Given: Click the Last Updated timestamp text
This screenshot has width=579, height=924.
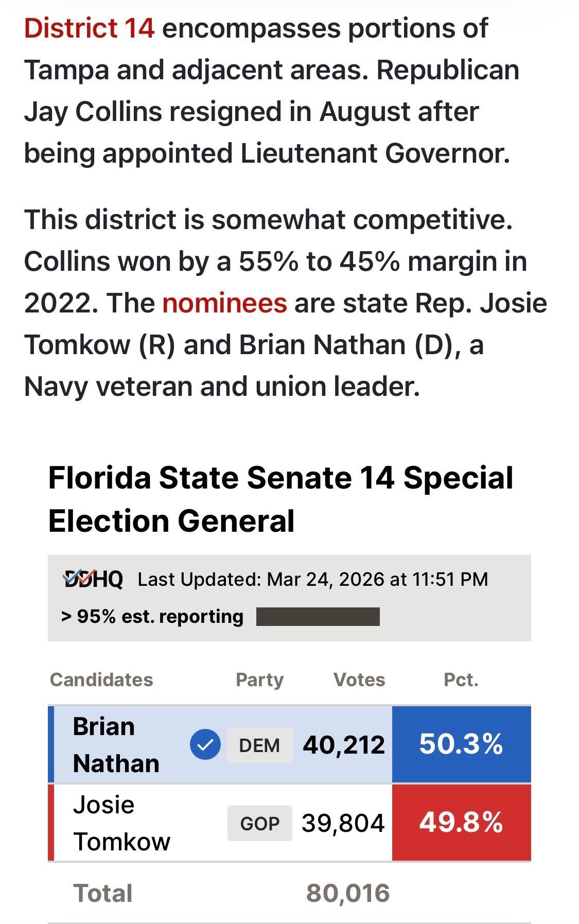Looking at the screenshot, I should (313, 580).
